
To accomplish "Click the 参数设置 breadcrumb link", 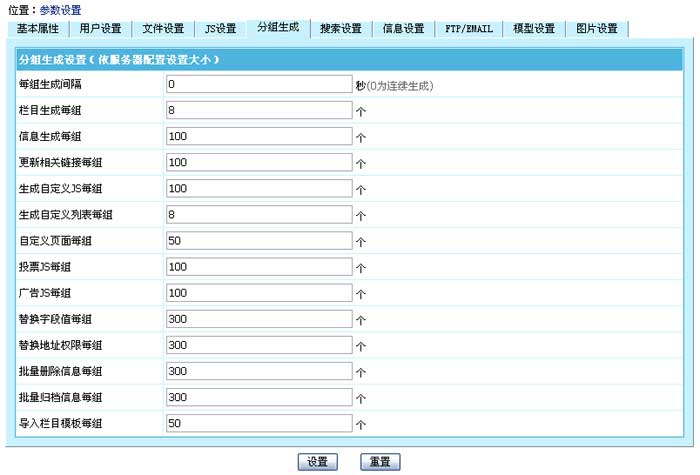I will [x=60, y=10].
